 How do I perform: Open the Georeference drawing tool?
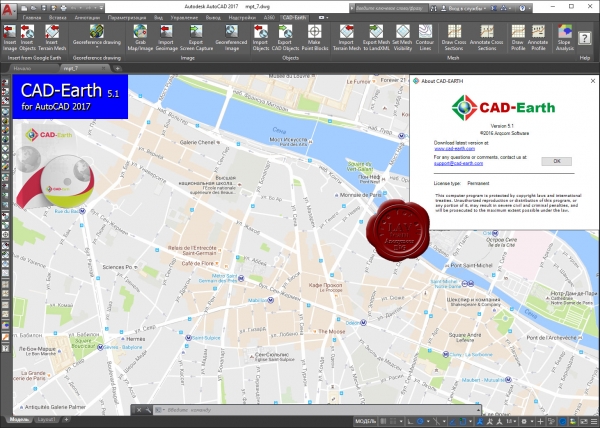click(97, 35)
